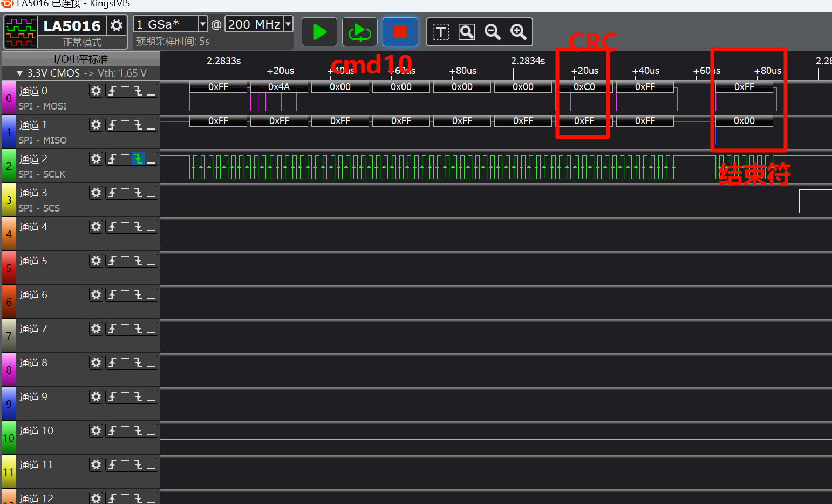Open the 200 MHz sample rate dropdown
This screenshot has width=832, height=504.
288,24
